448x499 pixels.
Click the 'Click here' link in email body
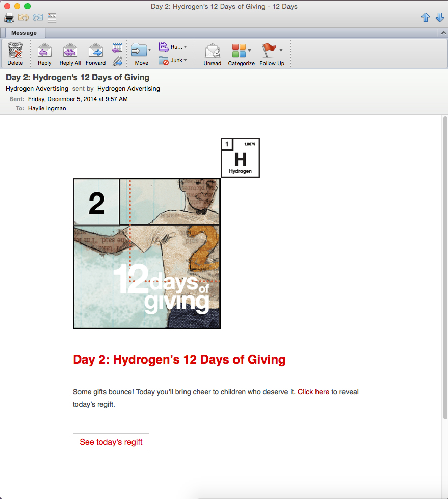(x=313, y=392)
